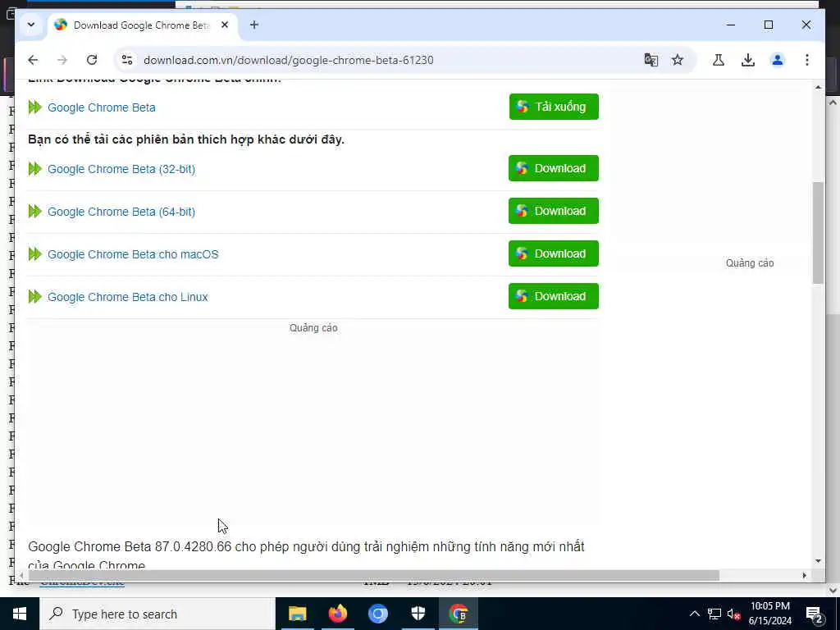Open the Chrome three-dot menu
The image size is (840, 630).
click(x=807, y=60)
